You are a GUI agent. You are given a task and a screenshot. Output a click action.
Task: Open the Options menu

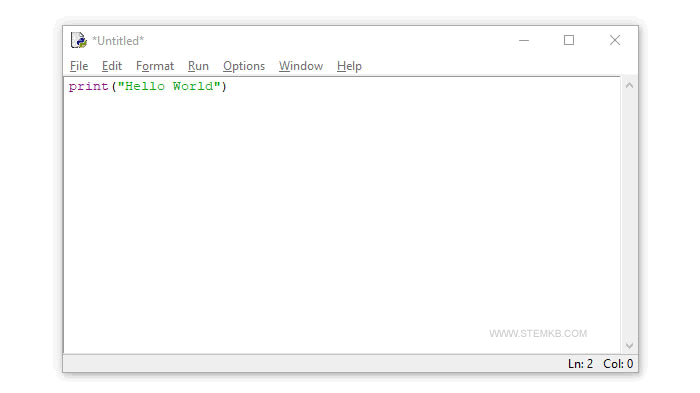244,66
